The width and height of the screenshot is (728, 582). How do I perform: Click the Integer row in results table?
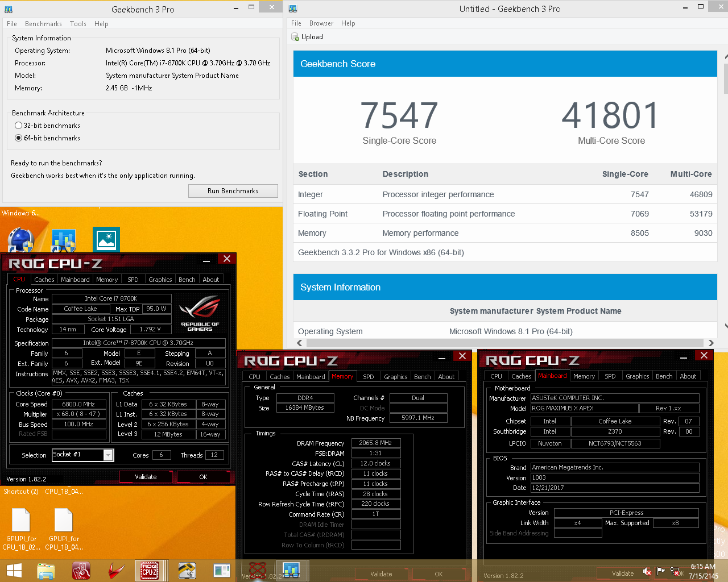[x=505, y=194]
